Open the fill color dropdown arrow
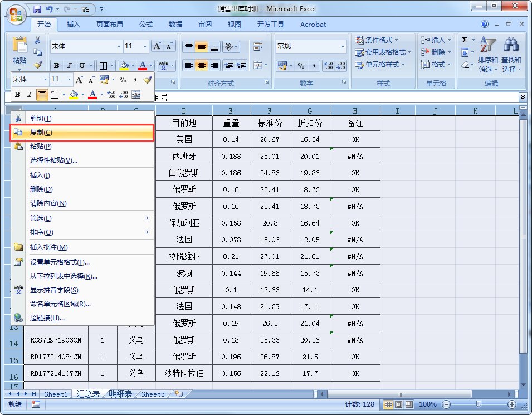Screen dimensions: 532x415 pyautogui.click(x=133, y=65)
